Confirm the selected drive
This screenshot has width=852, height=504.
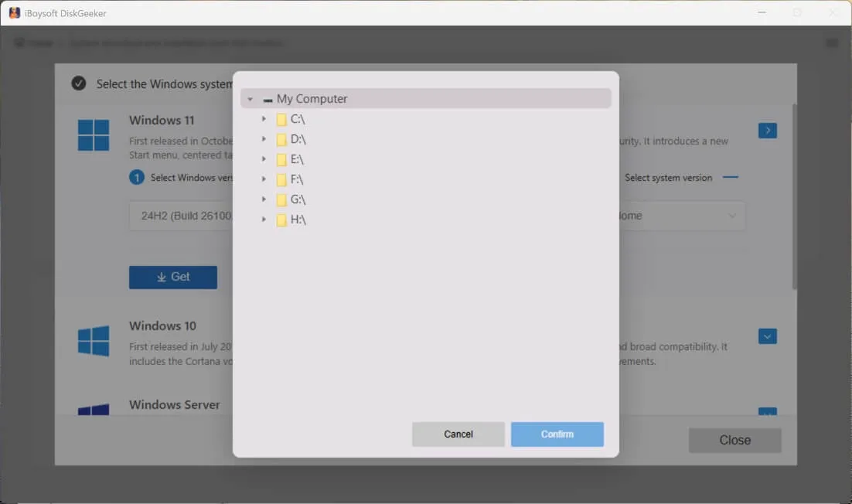click(557, 434)
